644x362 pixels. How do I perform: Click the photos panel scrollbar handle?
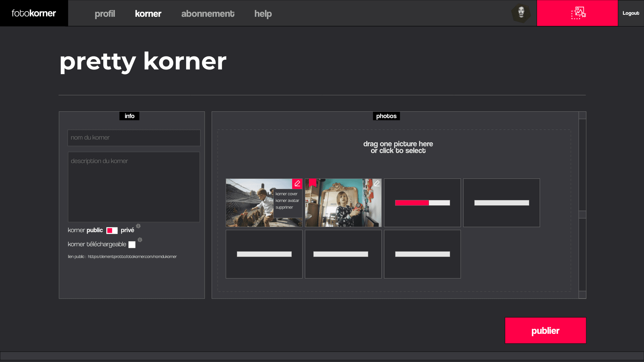tap(582, 214)
